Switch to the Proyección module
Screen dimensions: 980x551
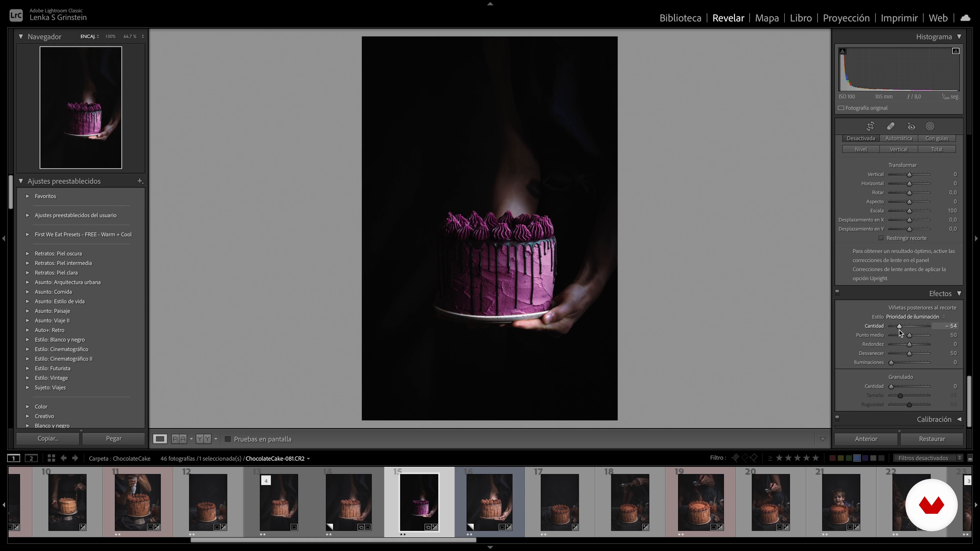pos(846,18)
